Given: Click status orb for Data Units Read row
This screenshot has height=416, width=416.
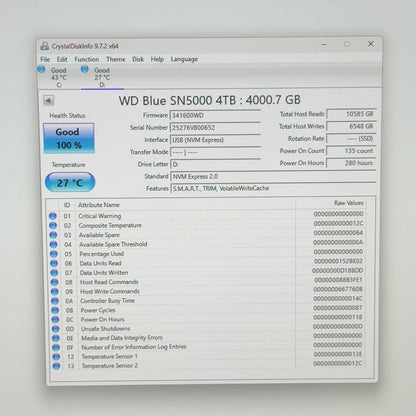Looking at the screenshot, I should (x=54, y=263).
